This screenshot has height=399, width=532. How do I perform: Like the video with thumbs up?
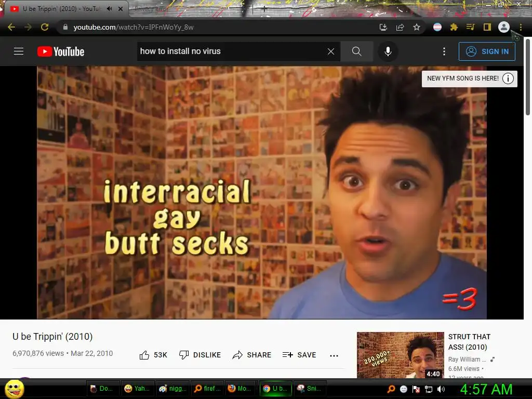(x=153, y=355)
